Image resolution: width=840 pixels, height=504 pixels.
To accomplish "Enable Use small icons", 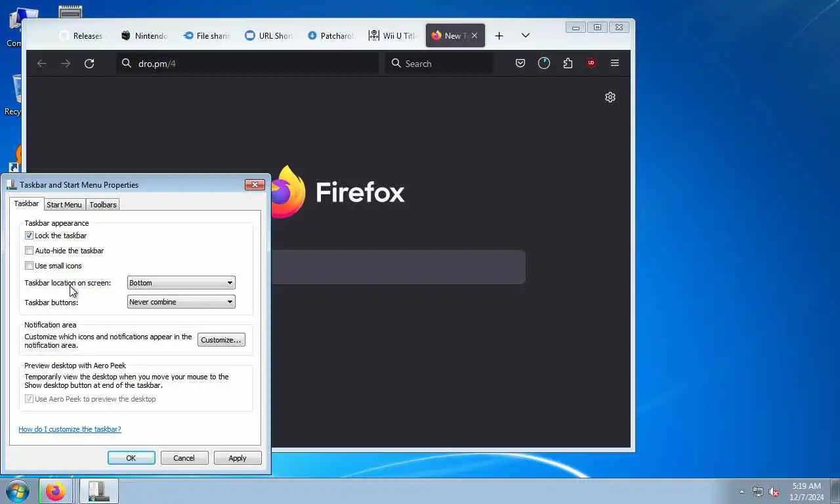I will [x=29, y=266].
